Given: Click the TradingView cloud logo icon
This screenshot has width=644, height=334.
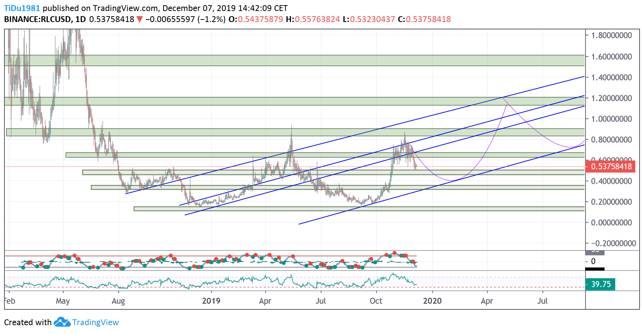Looking at the screenshot, I should (x=62, y=322).
